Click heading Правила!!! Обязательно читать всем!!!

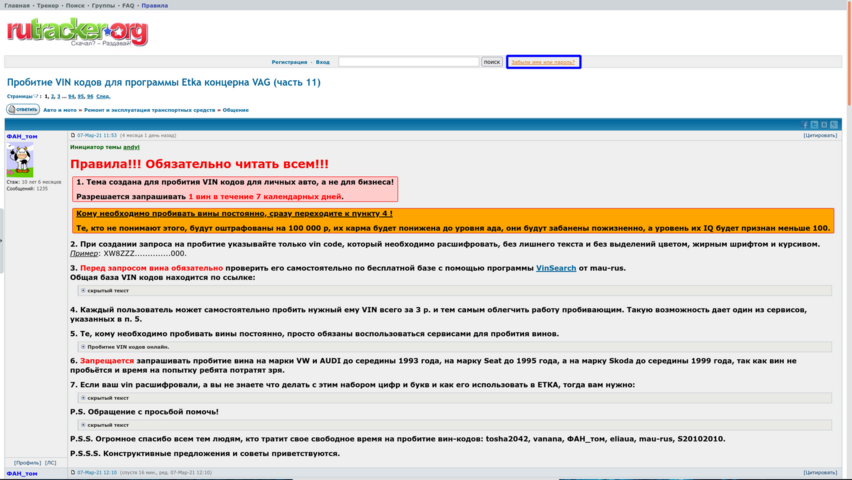[199, 164]
